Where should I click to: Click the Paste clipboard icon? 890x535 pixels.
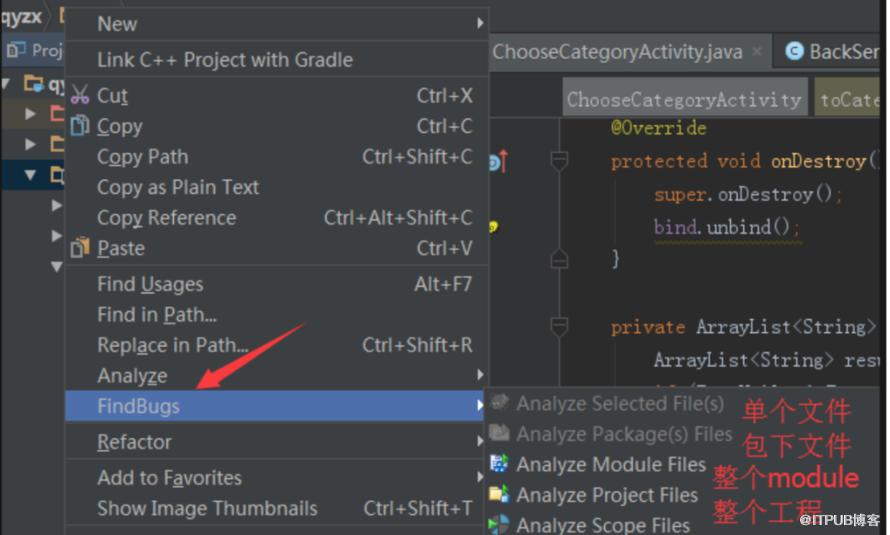click(80, 248)
